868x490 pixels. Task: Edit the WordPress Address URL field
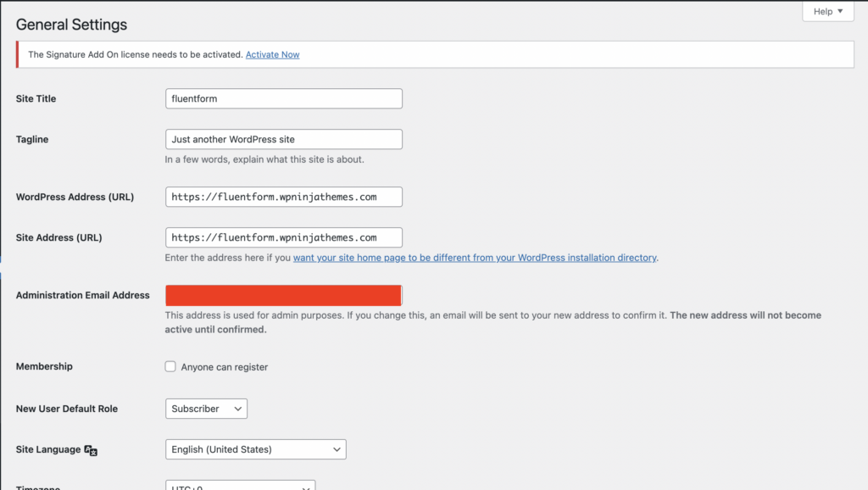[283, 197]
